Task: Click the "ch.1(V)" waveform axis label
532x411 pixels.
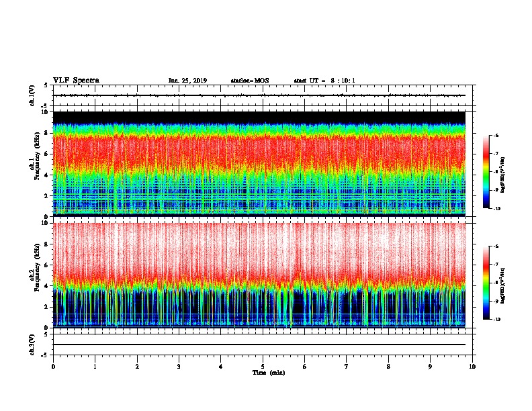Action: [x=32, y=95]
